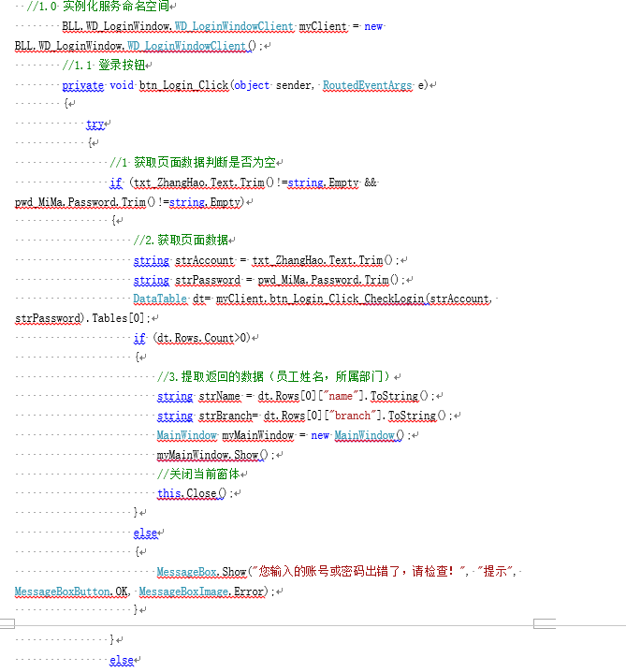This screenshot has width=626, height=672.
Task: Click the variable "strName"
Action: coord(219,396)
